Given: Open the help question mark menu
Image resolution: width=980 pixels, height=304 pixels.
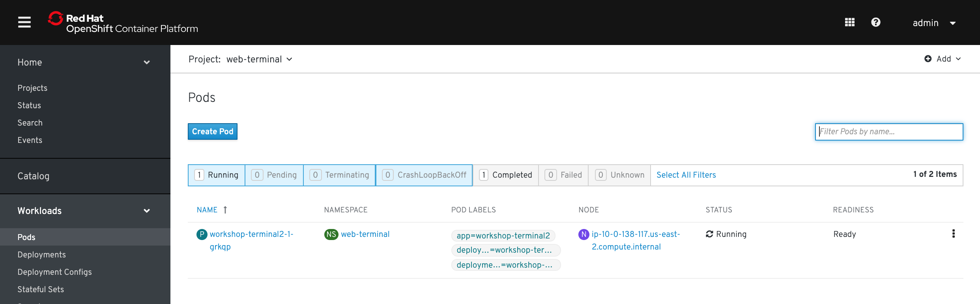Looking at the screenshot, I should [875, 23].
